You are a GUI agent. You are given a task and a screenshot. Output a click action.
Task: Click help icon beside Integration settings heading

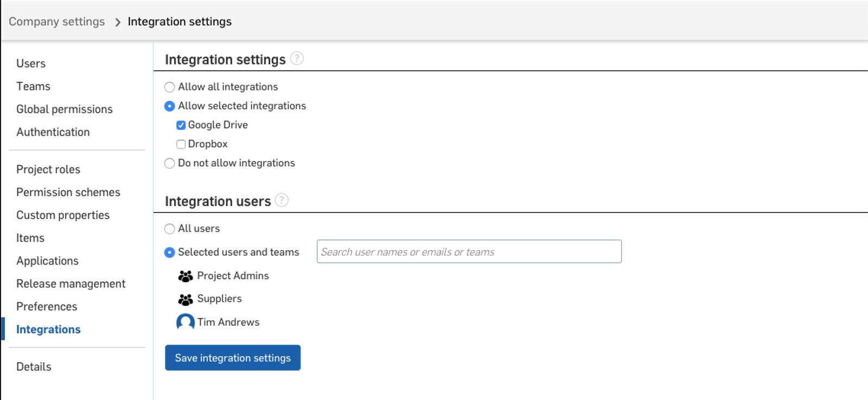tap(297, 59)
